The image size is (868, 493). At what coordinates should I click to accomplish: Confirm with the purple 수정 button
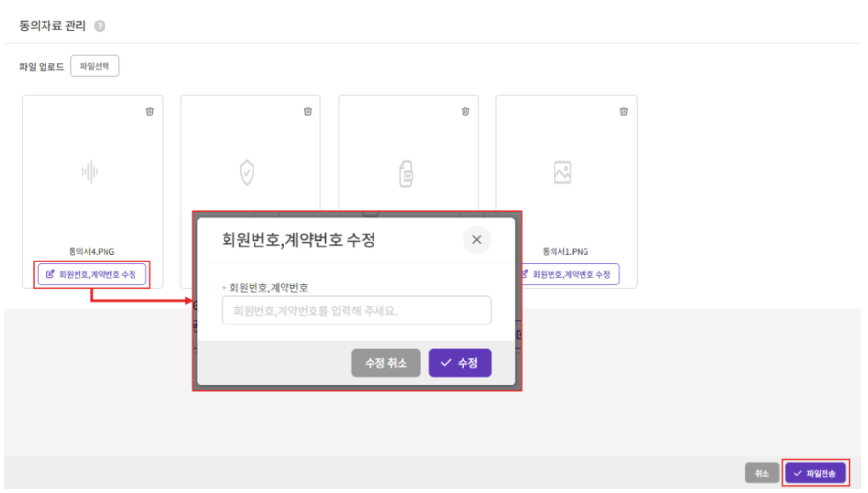tap(460, 363)
